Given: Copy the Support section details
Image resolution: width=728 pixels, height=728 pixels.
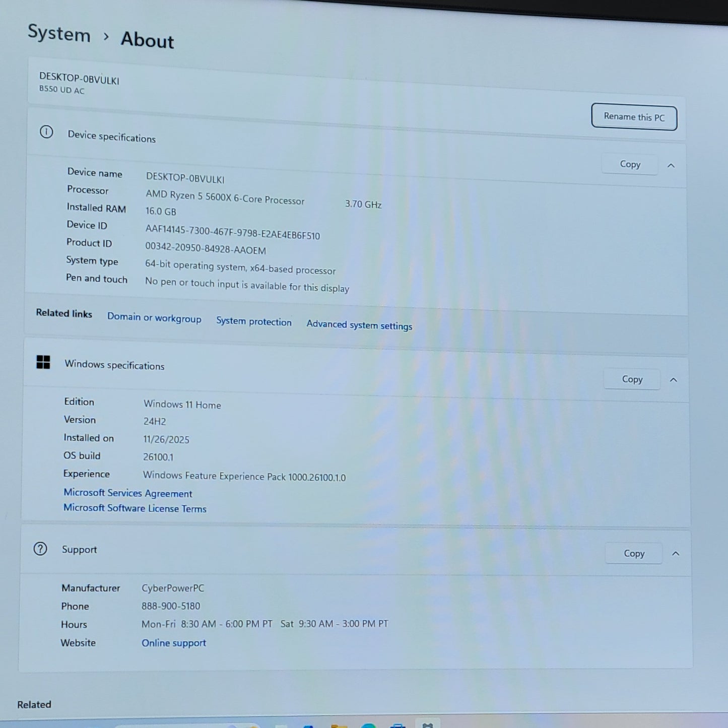Looking at the screenshot, I should 634,553.
